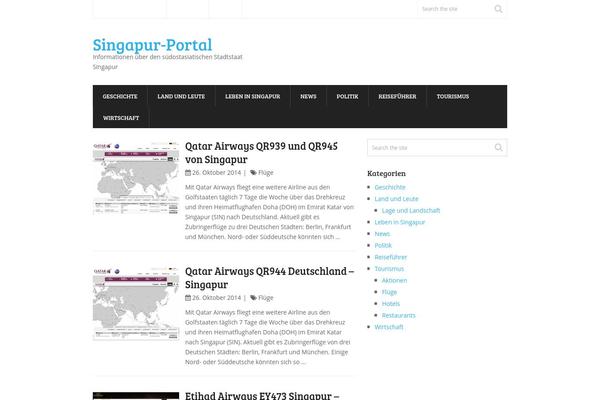Open Wirtschaft in the navigation bar
Viewport: 600px width, 400px height.
click(121, 118)
